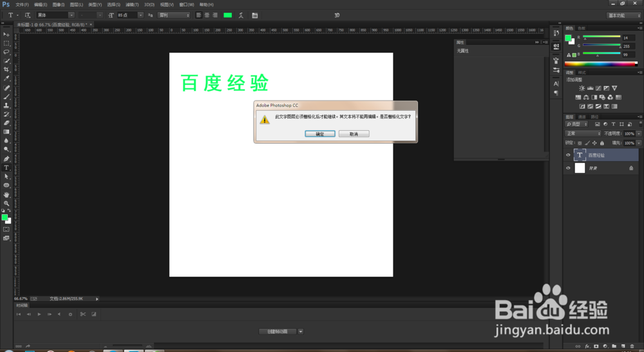The image size is (644, 352).
Task: Open the layer fill dropdown arrow
Action: [639, 143]
